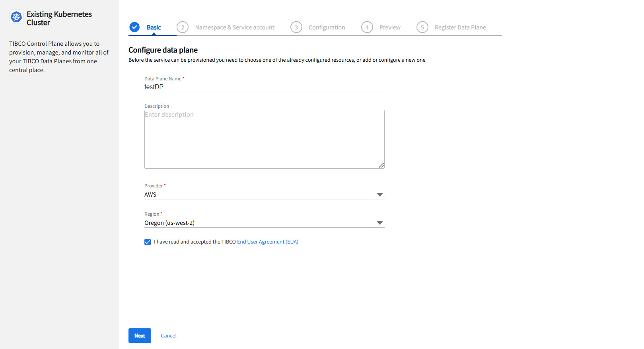The height and width of the screenshot is (349, 644).
Task: Open the Configuration step tab
Action: pos(327,27)
